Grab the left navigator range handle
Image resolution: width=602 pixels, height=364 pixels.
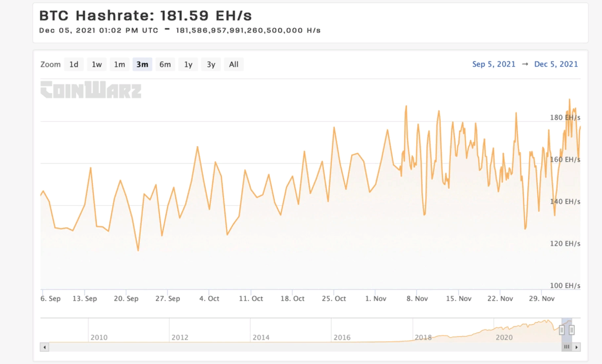click(562, 330)
